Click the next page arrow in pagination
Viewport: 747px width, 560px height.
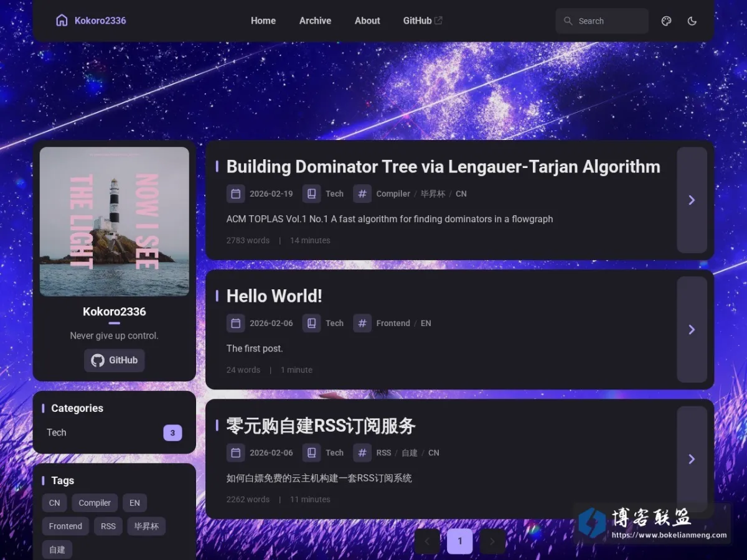point(492,541)
